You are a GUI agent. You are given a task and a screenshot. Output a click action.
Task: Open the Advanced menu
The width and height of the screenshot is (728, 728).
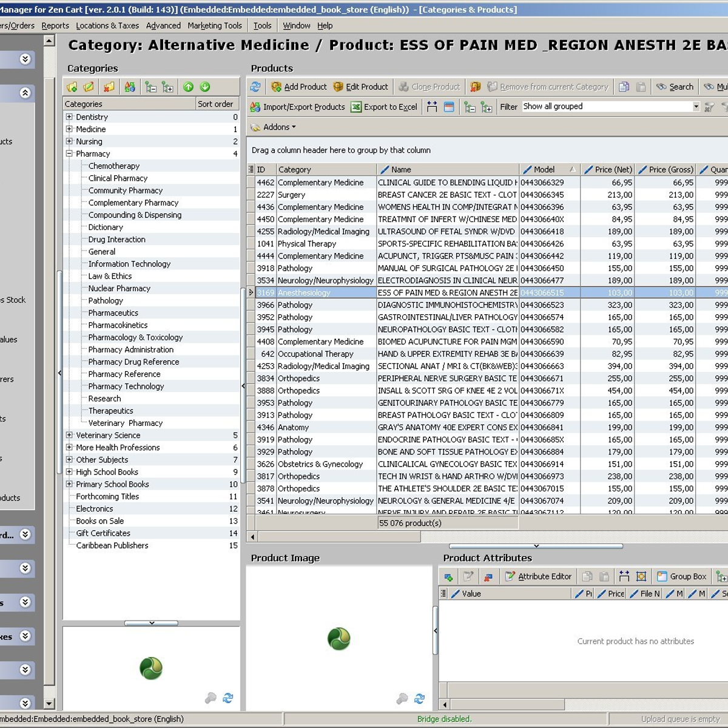coord(163,25)
